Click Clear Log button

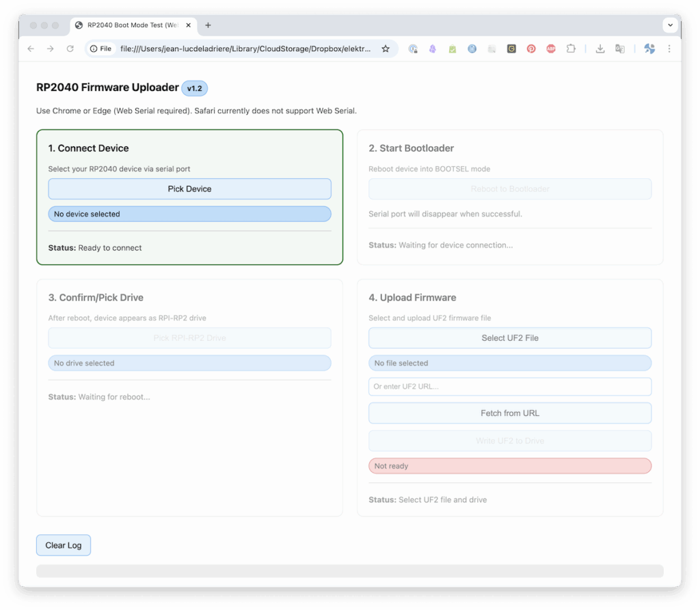click(x=64, y=545)
